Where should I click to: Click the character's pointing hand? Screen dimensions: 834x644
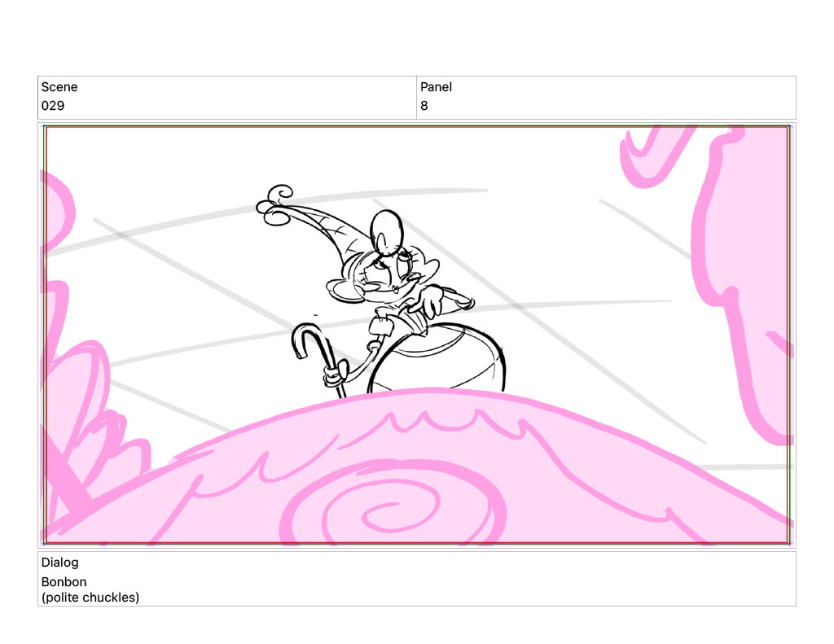coord(450,303)
